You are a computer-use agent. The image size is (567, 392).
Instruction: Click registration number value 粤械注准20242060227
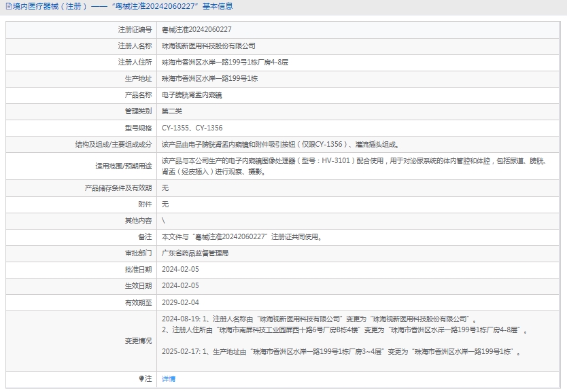pyautogui.click(x=196, y=30)
